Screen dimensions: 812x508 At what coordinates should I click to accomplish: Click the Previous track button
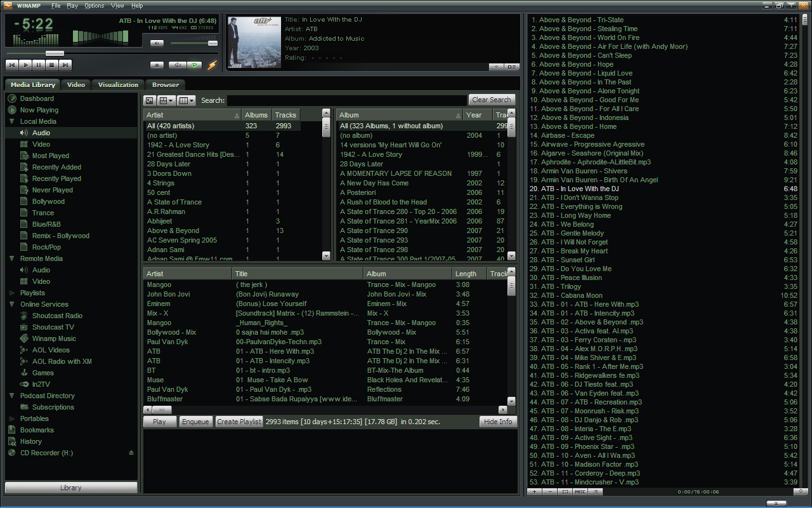click(11, 65)
